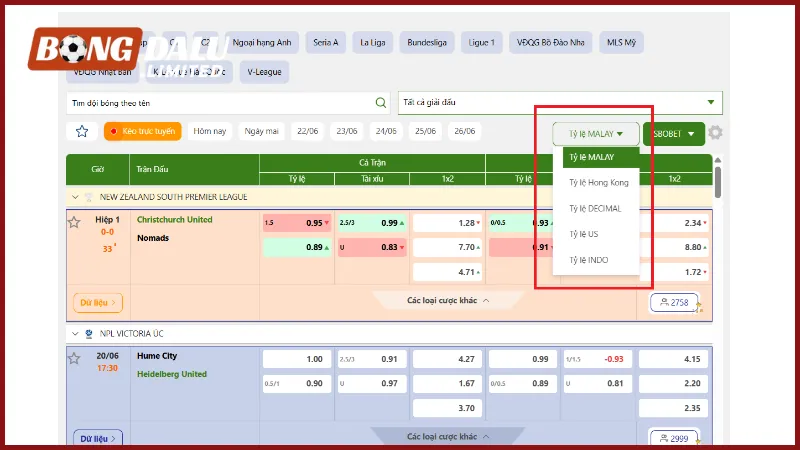The image size is (800, 450).
Task: Pick 1x2 draw odds 4.71
Action: point(447,272)
